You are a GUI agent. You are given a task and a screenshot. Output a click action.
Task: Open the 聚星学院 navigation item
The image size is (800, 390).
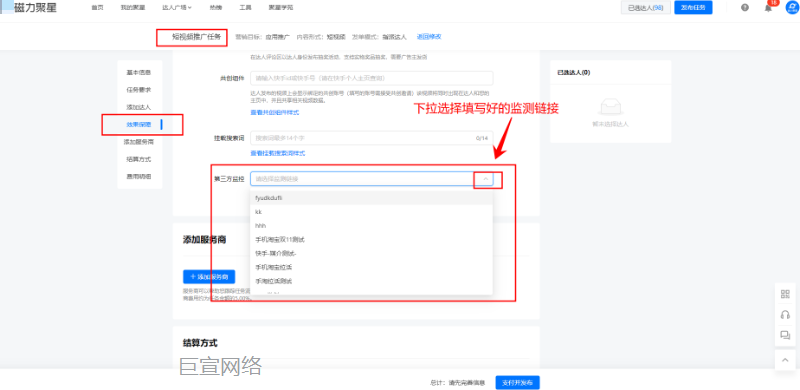pyautogui.click(x=281, y=8)
